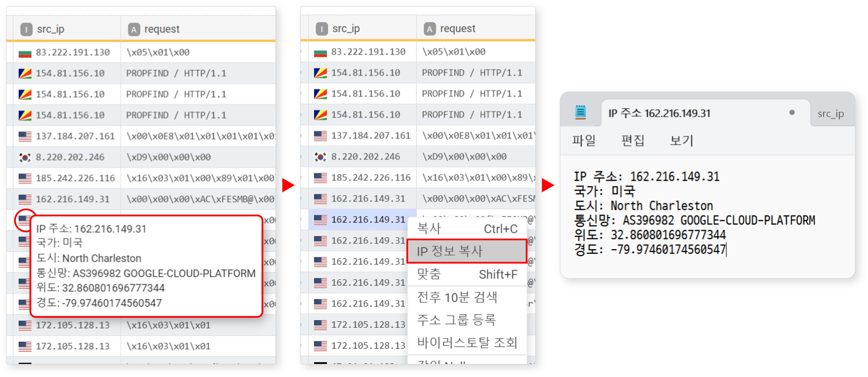
Task: Select the \xD9\x00\x00\x00 request cell in the middle table
Action: [x=476, y=156]
